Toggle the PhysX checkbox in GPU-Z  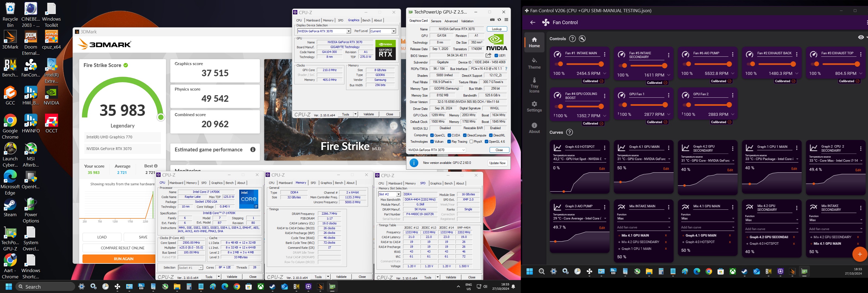coord(471,142)
